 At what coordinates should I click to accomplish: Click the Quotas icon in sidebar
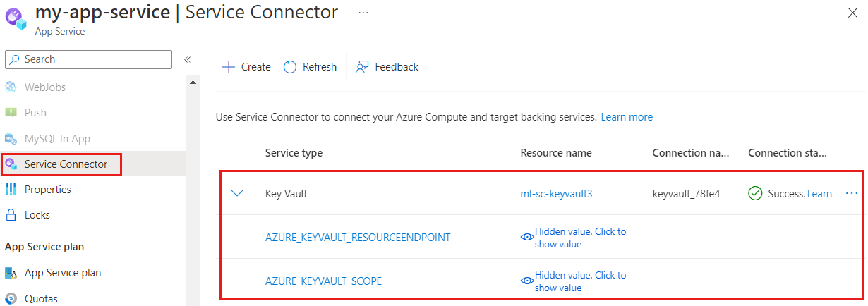(11, 298)
